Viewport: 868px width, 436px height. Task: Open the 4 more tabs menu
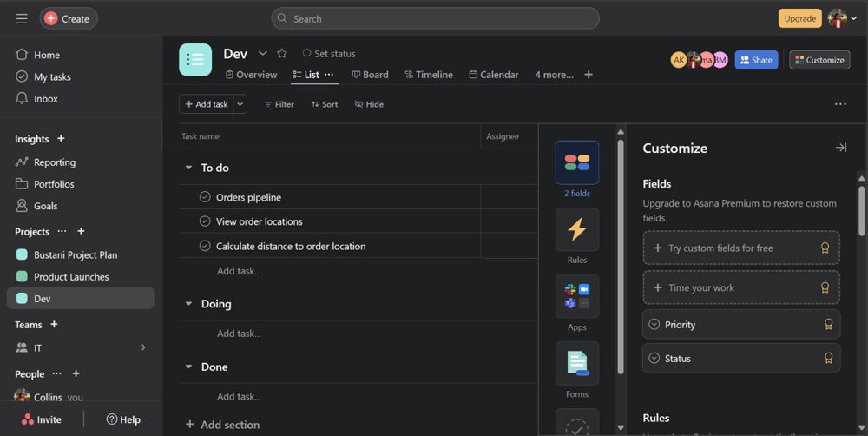554,75
